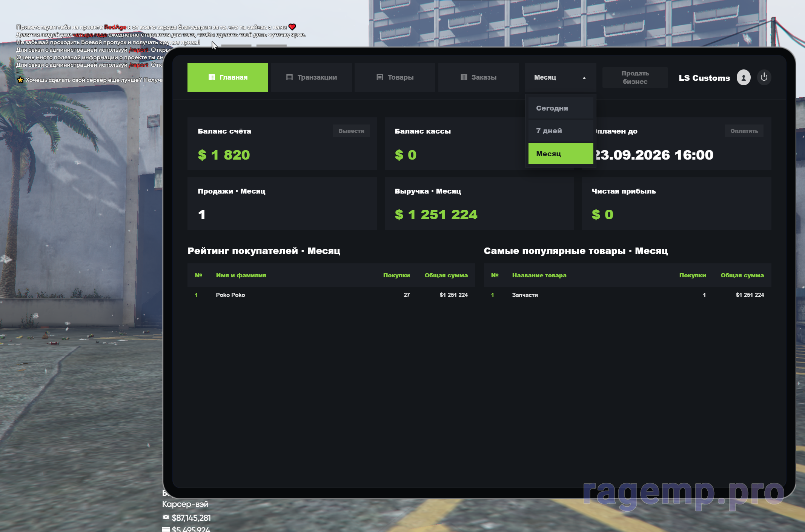Click the Продажи count 1
Image resolution: width=805 pixels, height=532 pixels.
click(202, 215)
